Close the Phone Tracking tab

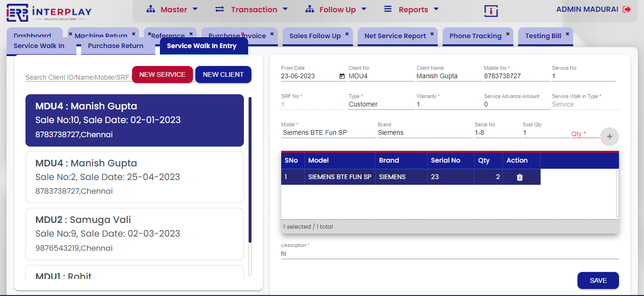(508, 34)
